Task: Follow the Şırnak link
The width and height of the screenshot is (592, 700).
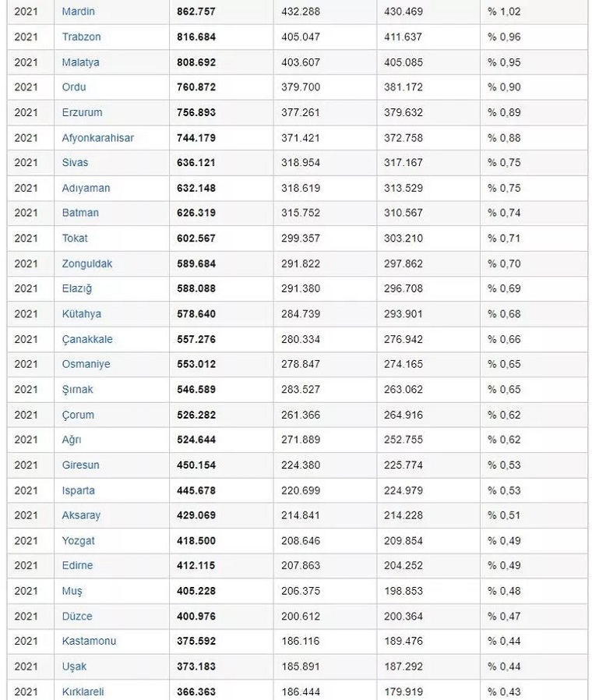Action: pos(77,390)
